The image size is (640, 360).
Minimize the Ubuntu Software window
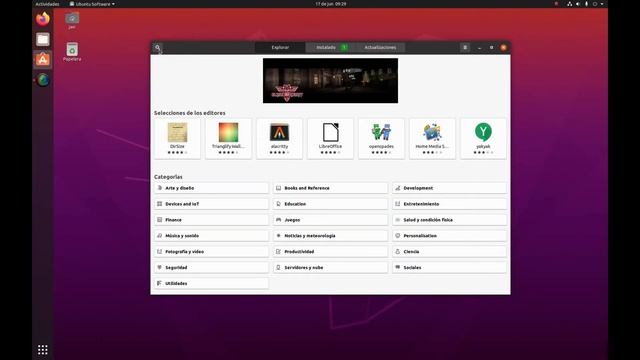click(x=480, y=48)
